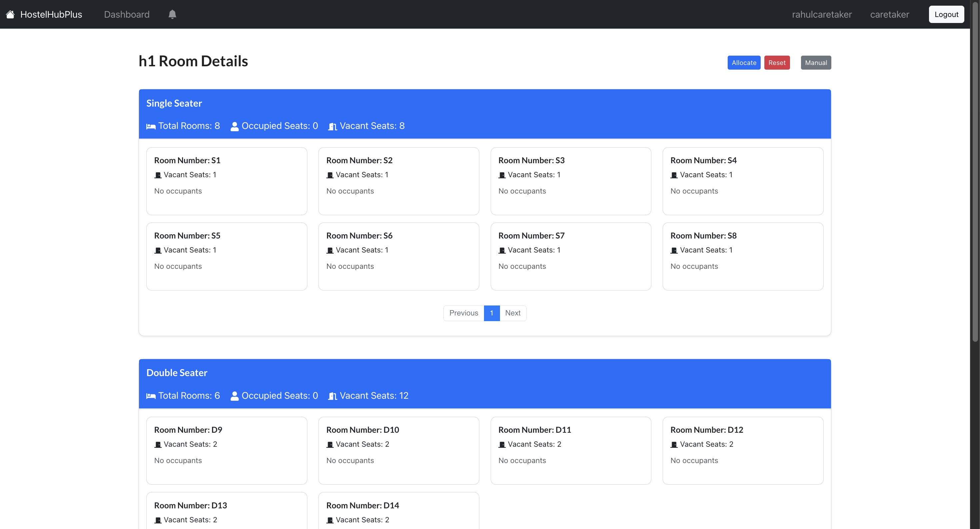Click the h1 Room Details heading
The width and height of the screenshot is (980, 529).
pyautogui.click(x=193, y=61)
